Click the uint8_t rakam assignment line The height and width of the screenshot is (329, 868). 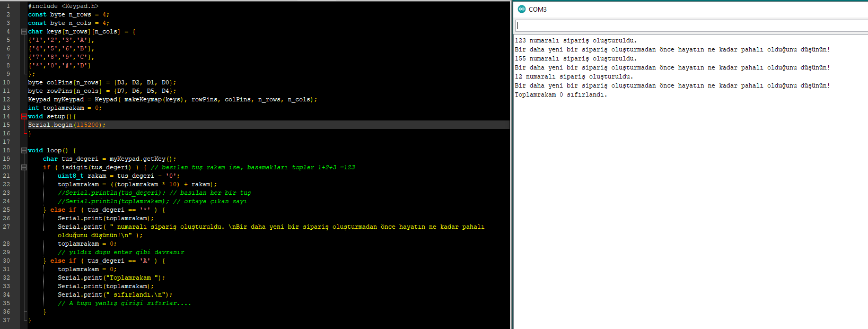[x=118, y=176]
